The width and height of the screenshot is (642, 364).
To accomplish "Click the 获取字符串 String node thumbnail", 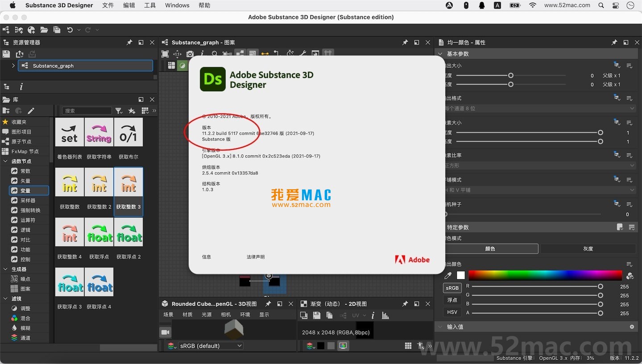I will tap(99, 132).
